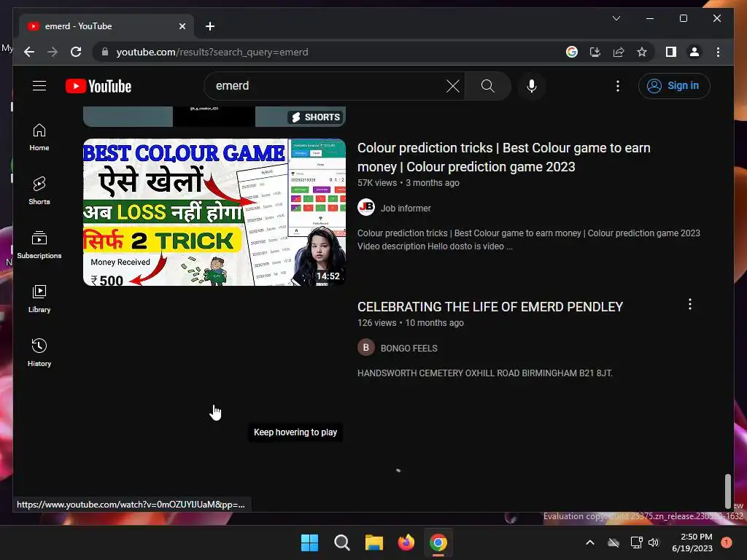Click the OneDrive cloud tray icon
Viewport: 747px width, 560px height.
coord(614,542)
